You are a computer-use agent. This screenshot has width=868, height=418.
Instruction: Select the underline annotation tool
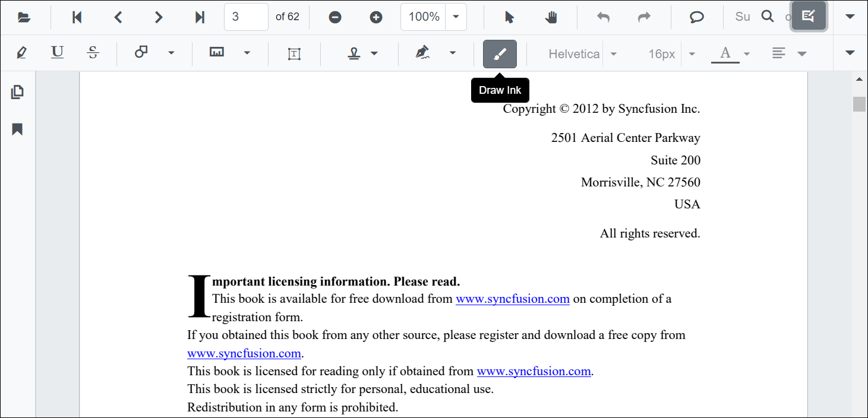pyautogui.click(x=57, y=53)
